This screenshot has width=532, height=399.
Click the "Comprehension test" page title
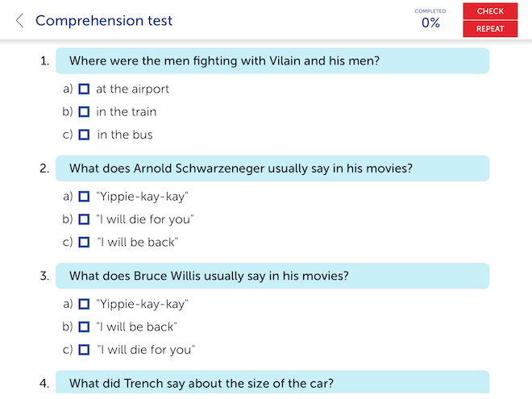104,21
